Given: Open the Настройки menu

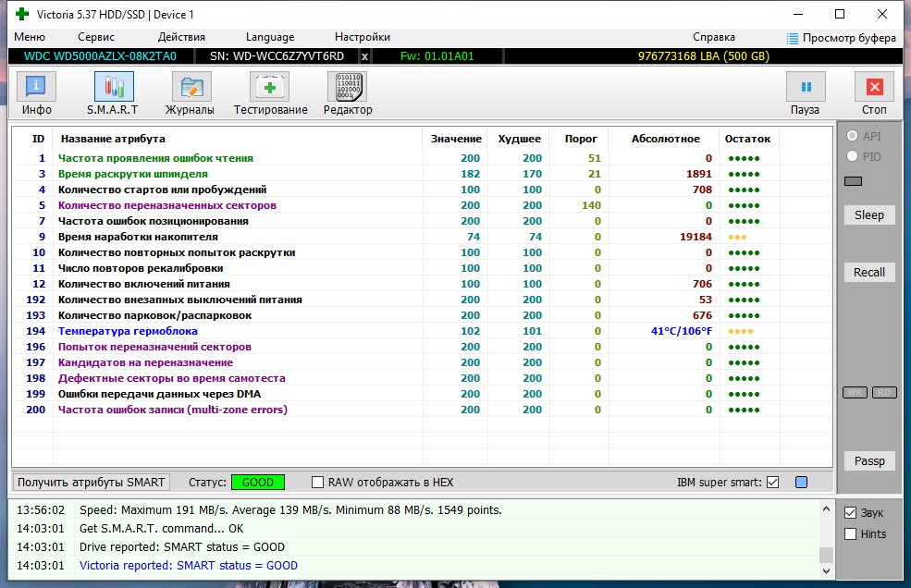Looking at the screenshot, I should tap(363, 37).
